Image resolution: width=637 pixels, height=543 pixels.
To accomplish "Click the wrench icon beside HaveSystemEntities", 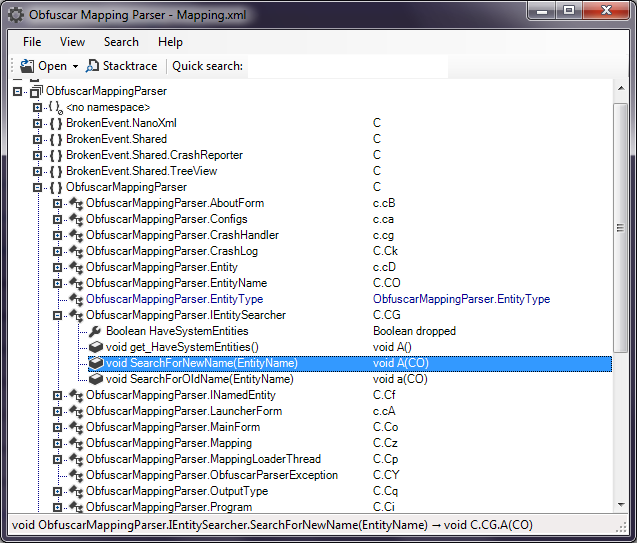I will click(x=95, y=331).
